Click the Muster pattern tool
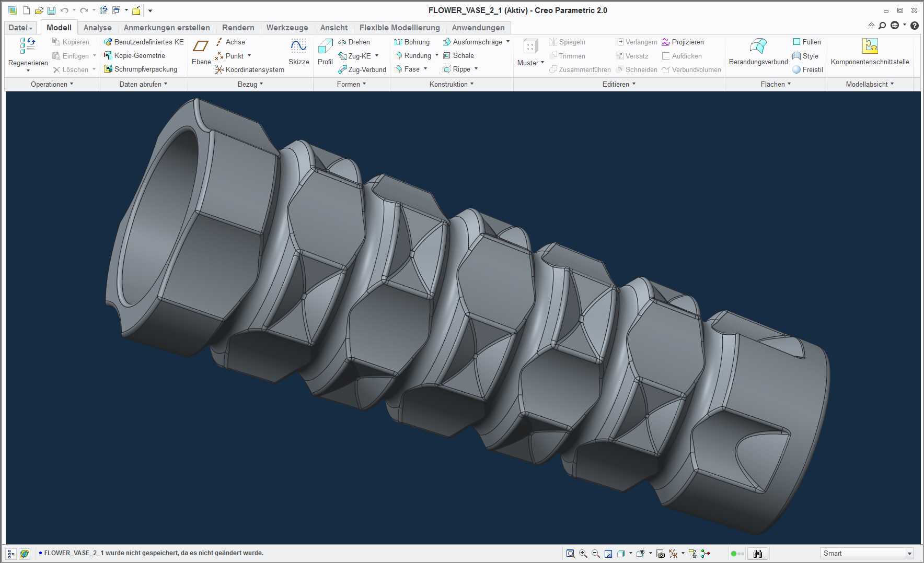Screen dimensions: 924x563 click(x=530, y=52)
